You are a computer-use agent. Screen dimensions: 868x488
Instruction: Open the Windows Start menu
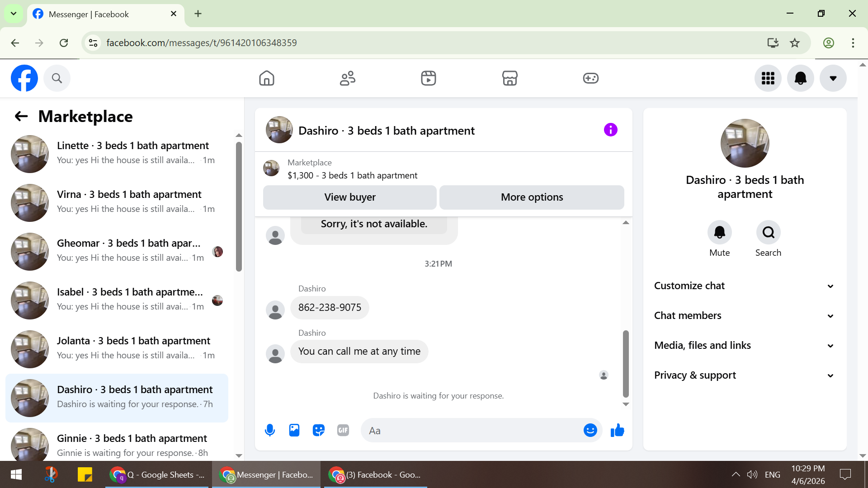16,474
